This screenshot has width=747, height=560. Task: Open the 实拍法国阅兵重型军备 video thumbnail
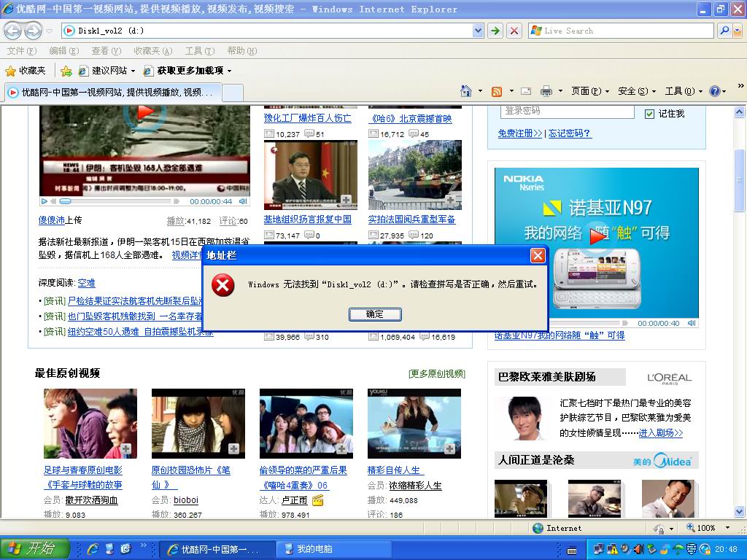tap(415, 175)
